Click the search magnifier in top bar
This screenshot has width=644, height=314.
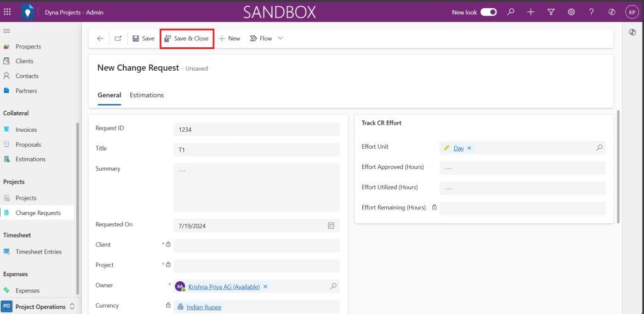[x=511, y=12]
